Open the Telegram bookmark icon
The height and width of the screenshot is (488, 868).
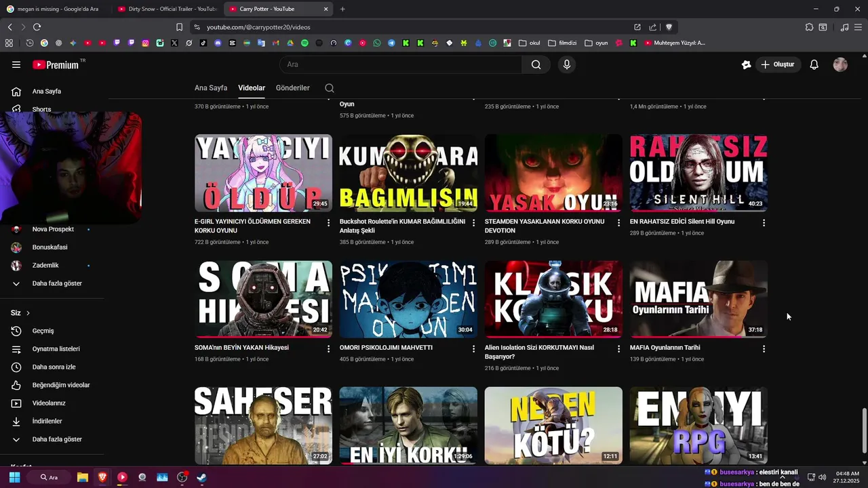click(x=391, y=43)
